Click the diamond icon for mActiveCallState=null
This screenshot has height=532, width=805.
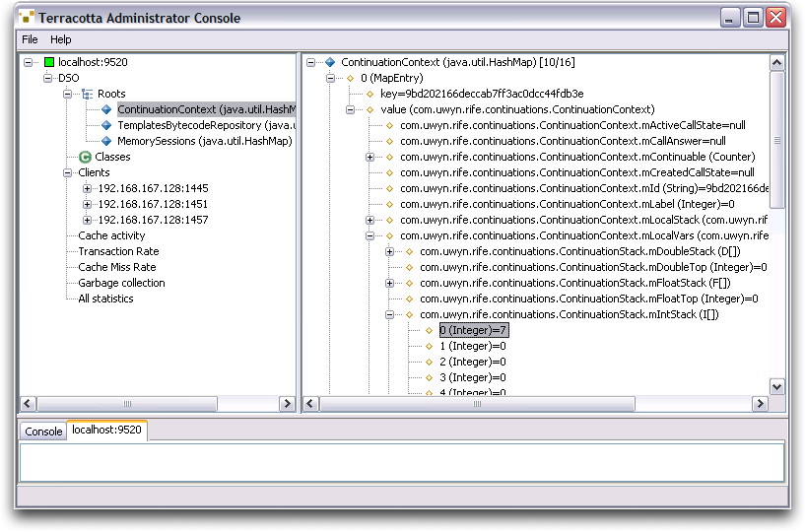[389, 125]
